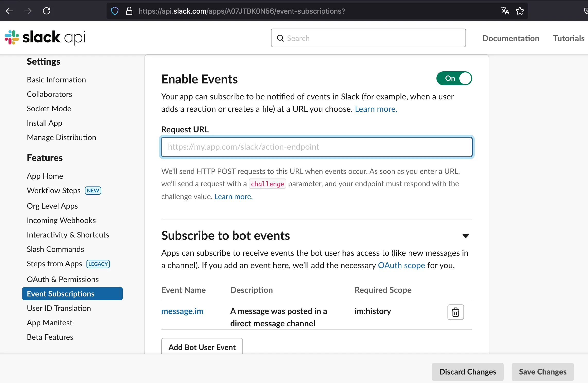Click the magnifier icon in the Search box
The width and height of the screenshot is (588, 383).
(x=280, y=38)
